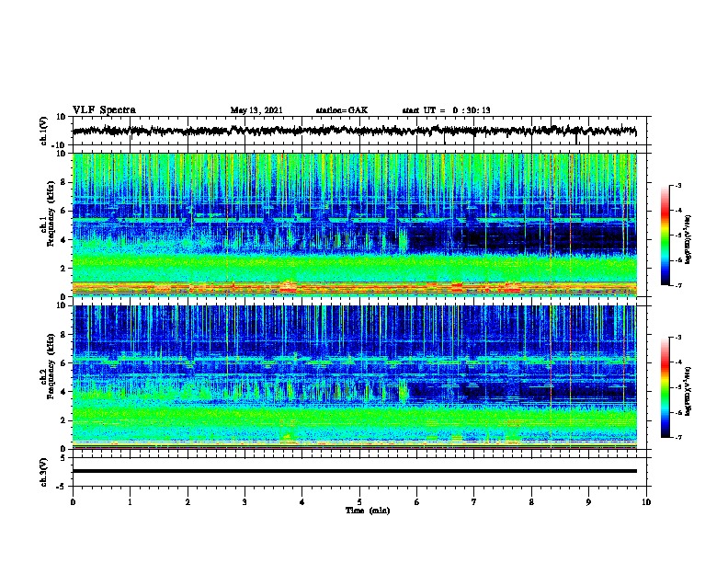The height and width of the screenshot is (563, 728).
Task: Click the "station=GAK" header label
Action: tap(342, 110)
